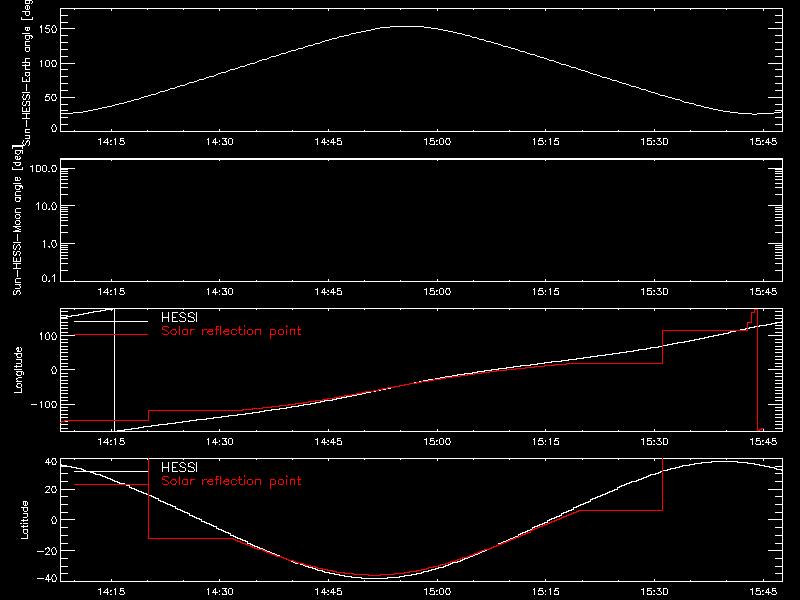Click "15:45" time label under Earth angle plot
The height and width of the screenshot is (600, 800).
pos(763,142)
